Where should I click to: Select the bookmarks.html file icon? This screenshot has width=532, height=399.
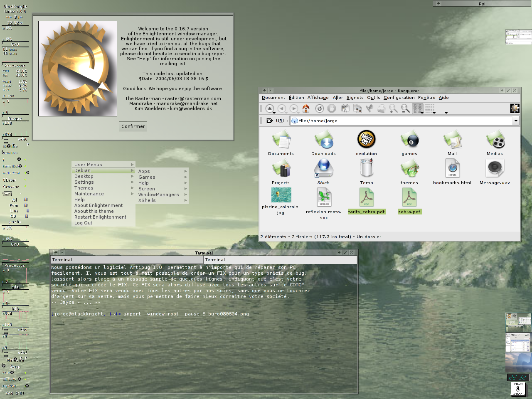452,169
